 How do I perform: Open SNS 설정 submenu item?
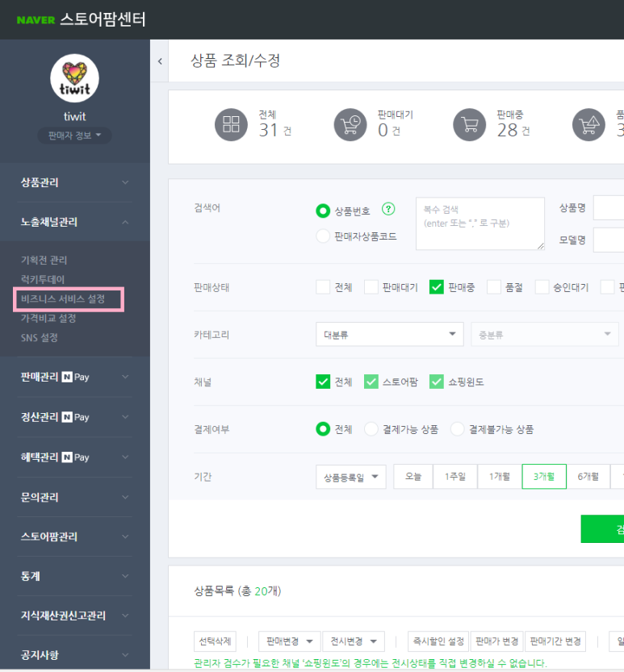(39, 338)
